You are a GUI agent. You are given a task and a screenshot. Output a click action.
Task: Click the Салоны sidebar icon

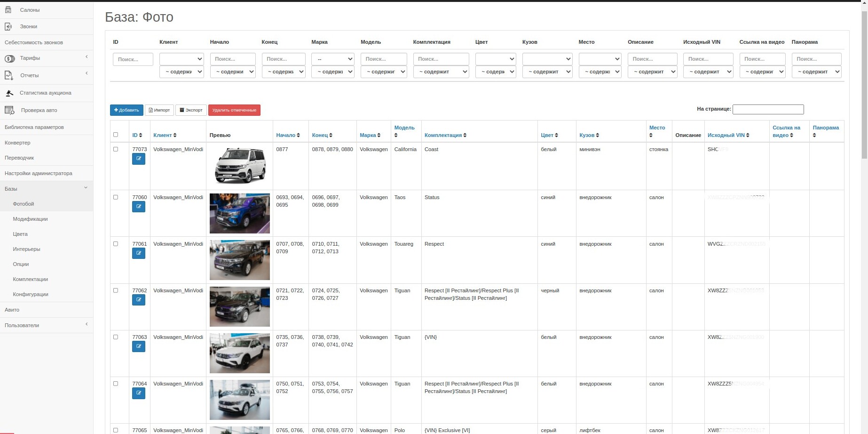8,9
